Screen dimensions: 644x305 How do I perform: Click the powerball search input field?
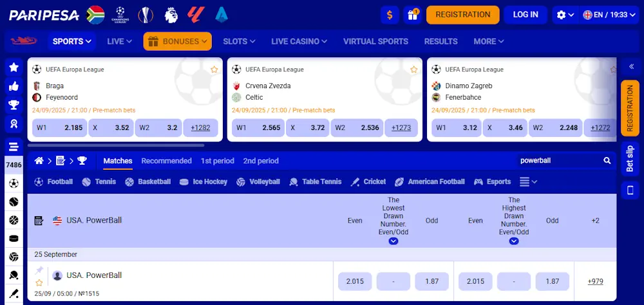pos(557,161)
